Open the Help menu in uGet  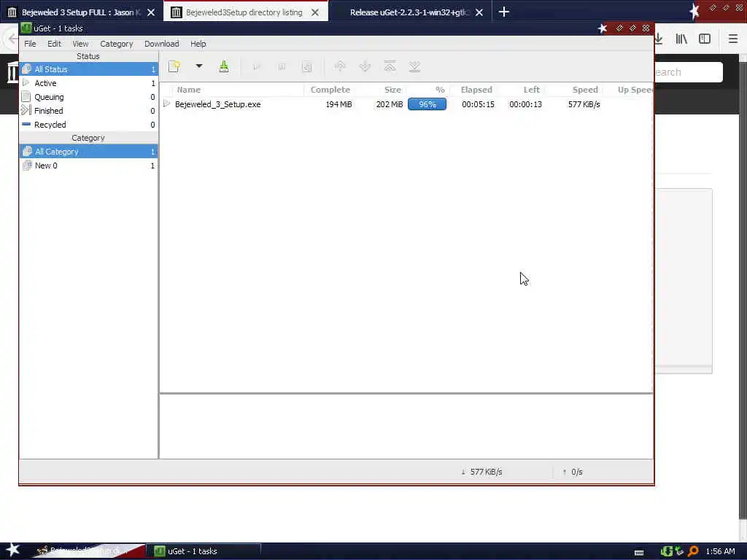[x=198, y=44]
